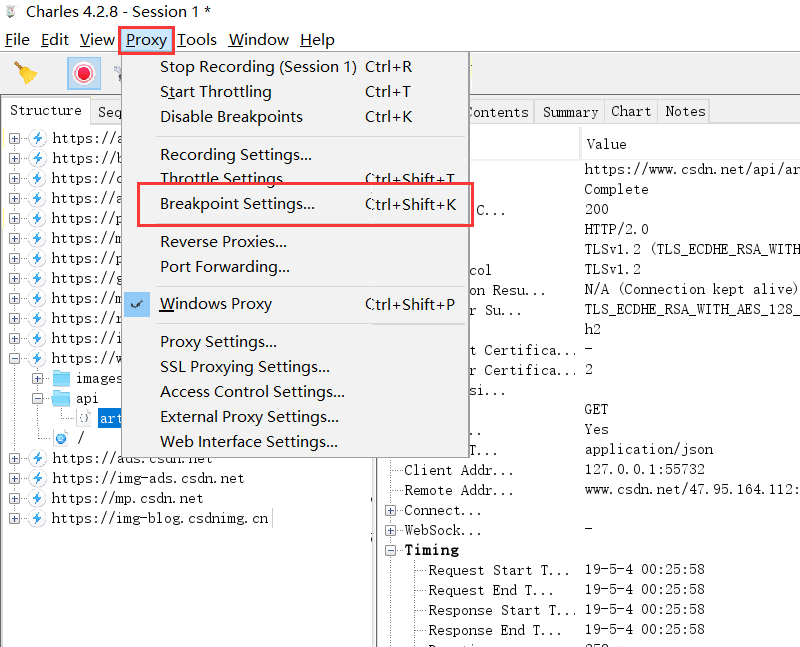Viewport: 800px width, 647px height.
Task: Click the Value column header
Action: click(x=607, y=144)
